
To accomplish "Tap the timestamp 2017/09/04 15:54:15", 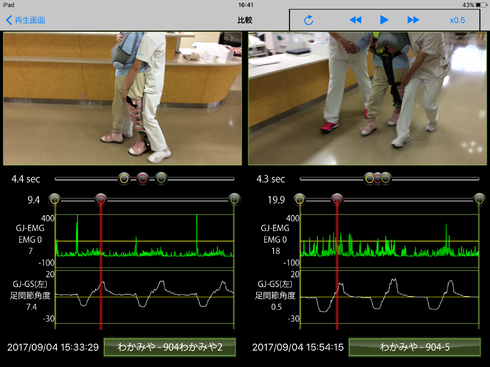I will click(298, 347).
